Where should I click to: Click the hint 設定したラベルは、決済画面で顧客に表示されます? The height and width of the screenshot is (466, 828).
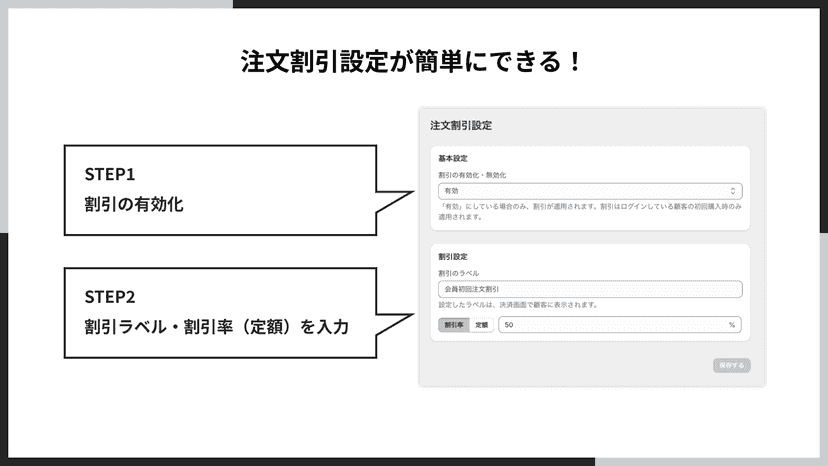(519, 305)
